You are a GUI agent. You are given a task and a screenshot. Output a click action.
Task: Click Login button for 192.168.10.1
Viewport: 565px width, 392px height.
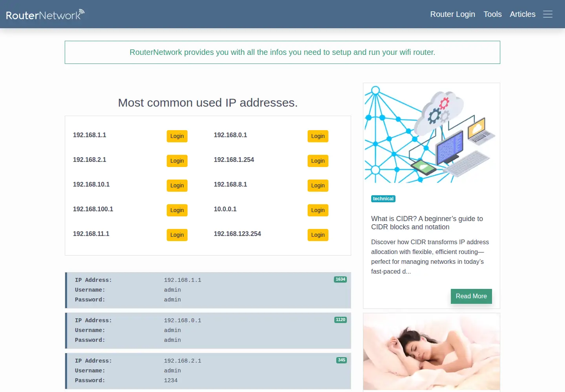click(177, 185)
